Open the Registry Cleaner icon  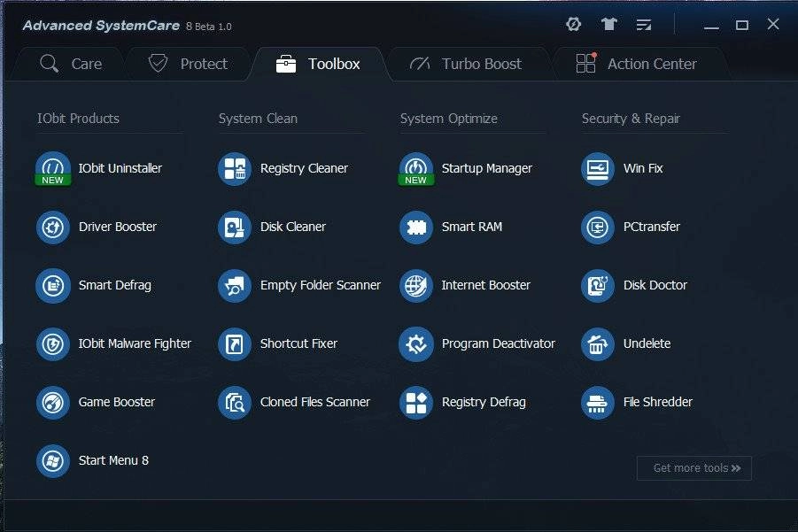tap(235, 169)
